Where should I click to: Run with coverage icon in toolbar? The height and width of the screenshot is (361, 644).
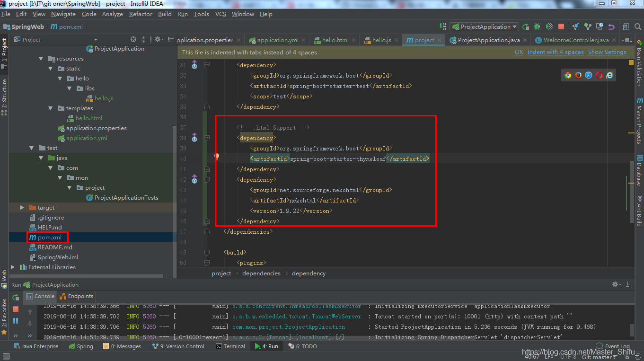[549, 27]
